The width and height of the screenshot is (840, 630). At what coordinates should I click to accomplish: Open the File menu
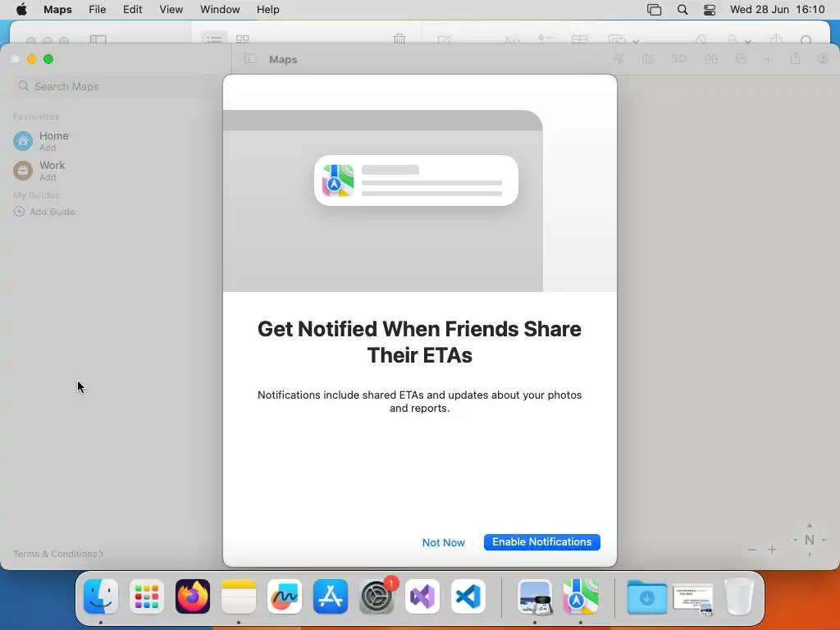[x=97, y=10]
